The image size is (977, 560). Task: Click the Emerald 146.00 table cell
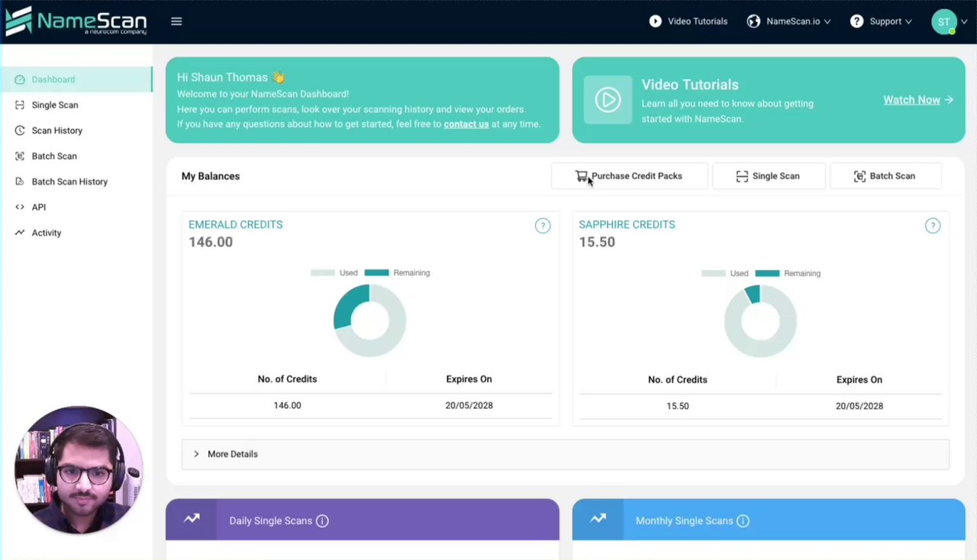pyautogui.click(x=287, y=405)
